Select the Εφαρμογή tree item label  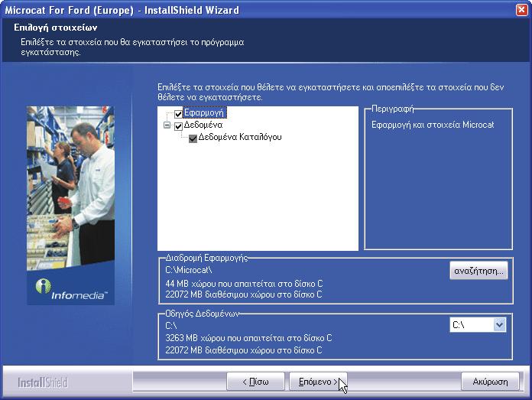click(204, 112)
